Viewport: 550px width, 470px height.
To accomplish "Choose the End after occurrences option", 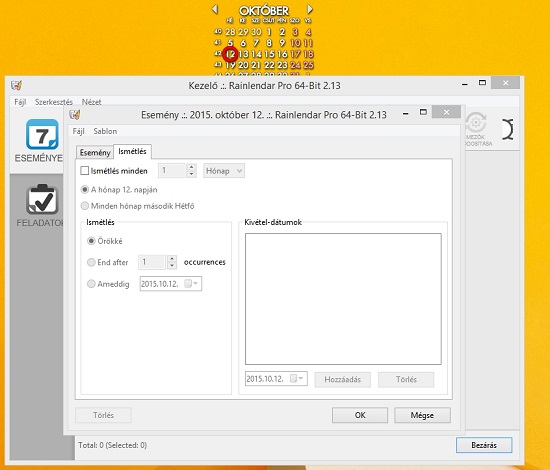I will 91,262.
